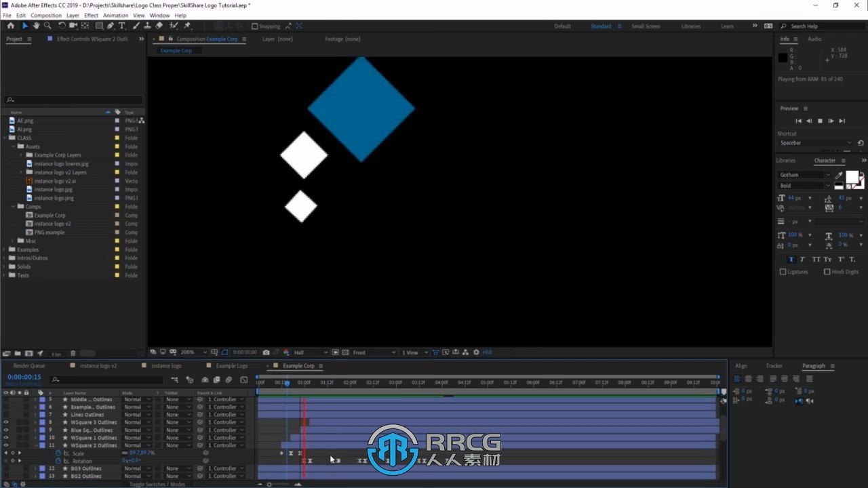
Task: Collapse the CLASS folder in Project
Action: (x=5, y=138)
